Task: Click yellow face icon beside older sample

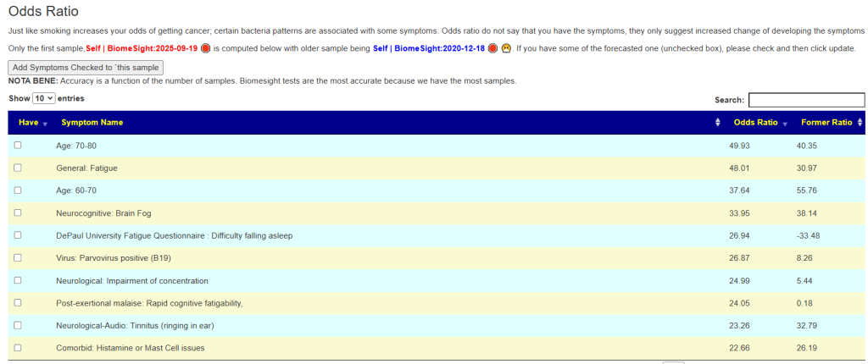Action: (x=505, y=48)
